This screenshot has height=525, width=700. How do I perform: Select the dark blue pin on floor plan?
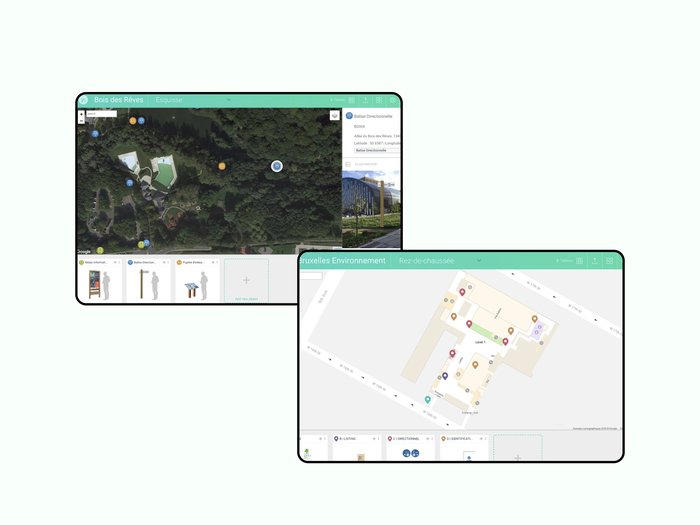[444, 375]
